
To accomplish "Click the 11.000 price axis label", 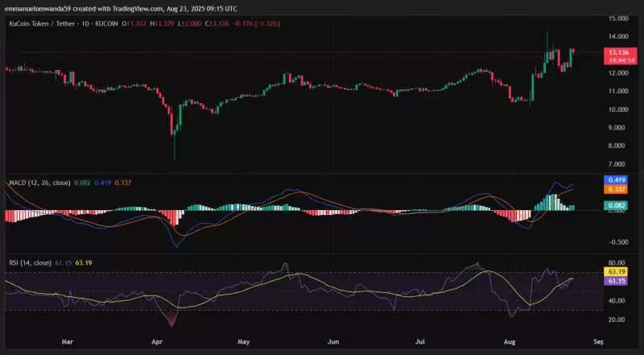I will pos(618,91).
